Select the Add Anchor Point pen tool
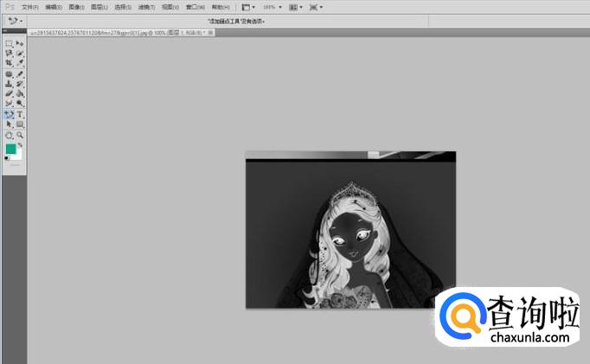Screen dimensions: 590x364 pyautogui.click(x=9, y=114)
